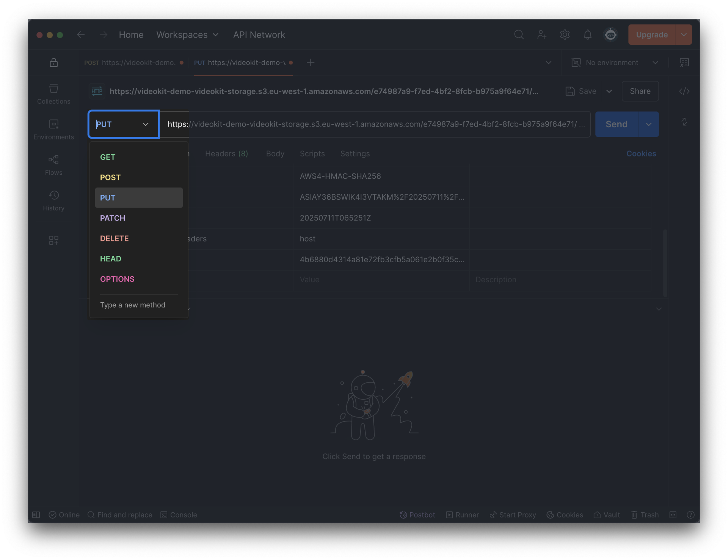
Task: Open Runner from the status bar
Action: point(462,515)
